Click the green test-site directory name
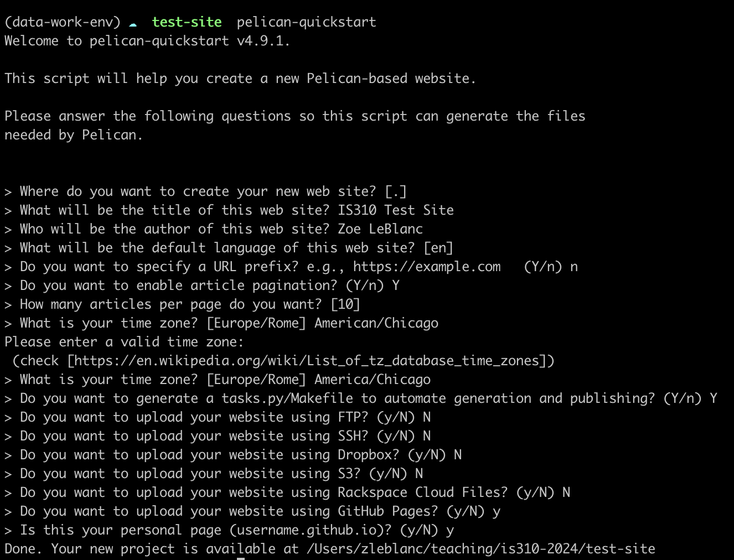The height and width of the screenshot is (560, 734). 187,22
